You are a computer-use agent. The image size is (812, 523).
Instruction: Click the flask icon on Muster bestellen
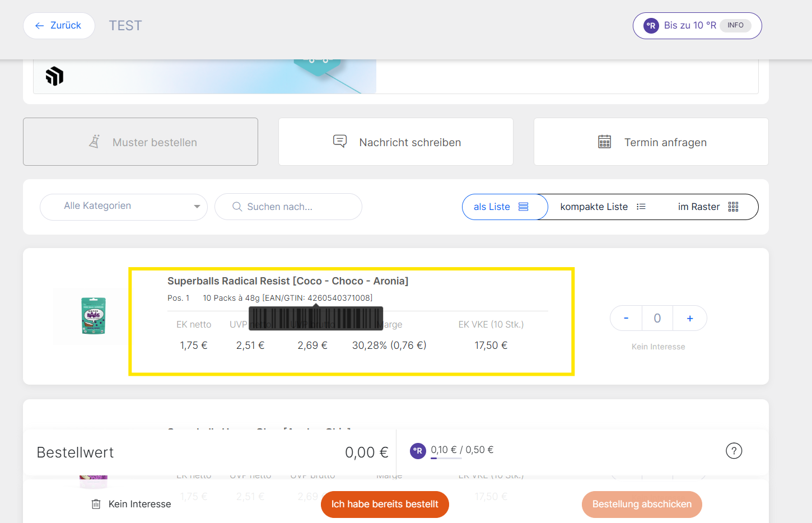click(x=95, y=142)
